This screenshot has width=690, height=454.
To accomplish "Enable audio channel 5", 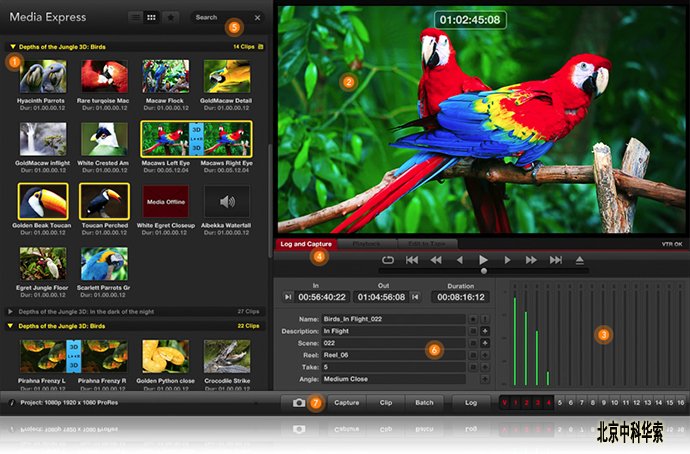I will pyautogui.click(x=560, y=403).
